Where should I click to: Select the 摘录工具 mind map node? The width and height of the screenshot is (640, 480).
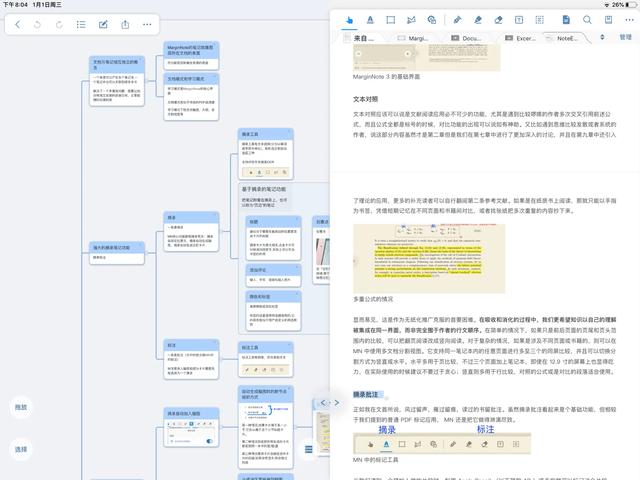pyautogui.click(x=266, y=154)
